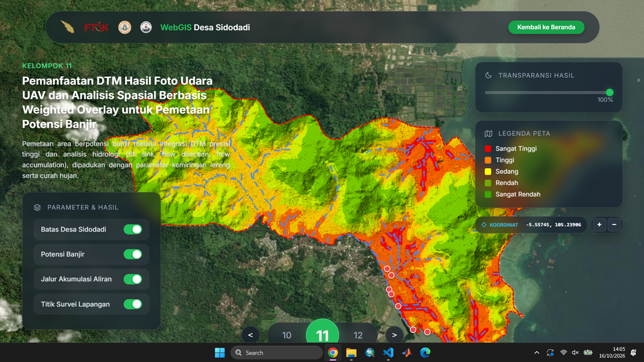
Task: Click the coordinate value -5.55745, 105.23906
Action: [553, 225]
